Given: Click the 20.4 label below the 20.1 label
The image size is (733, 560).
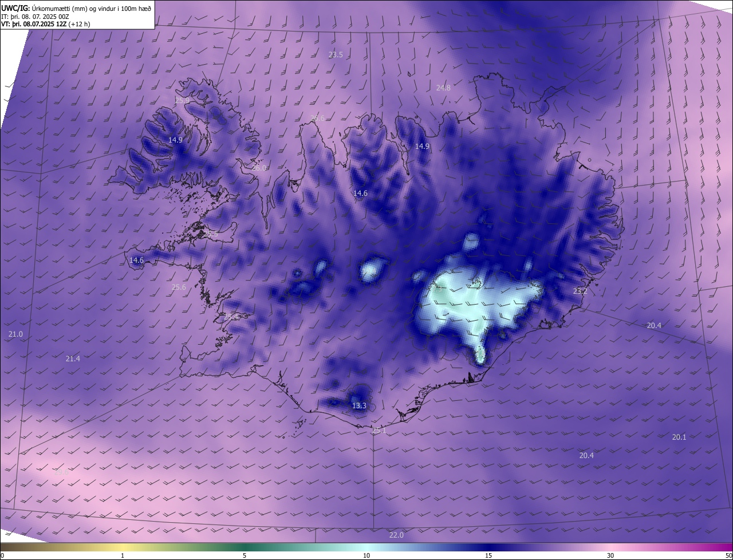Looking at the screenshot, I should click(x=586, y=456).
